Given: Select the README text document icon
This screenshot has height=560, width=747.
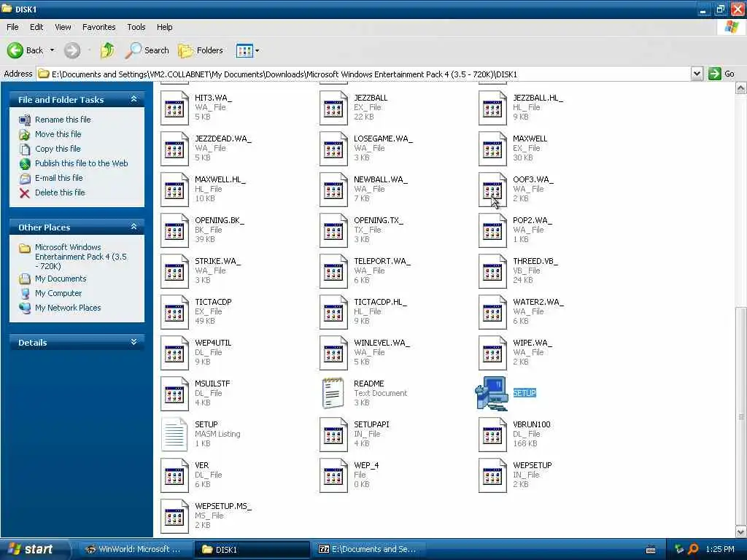Looking at the screenshot, I should 333,394.
